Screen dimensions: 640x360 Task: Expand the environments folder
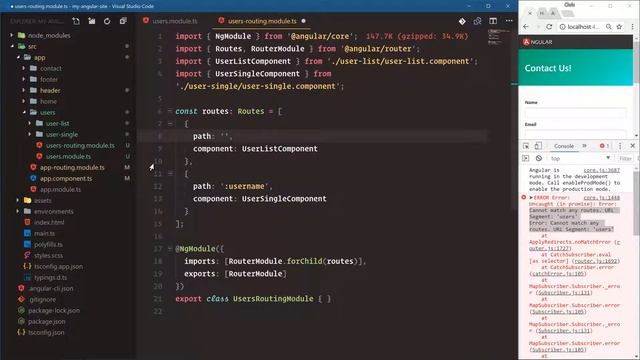point(18,211)
